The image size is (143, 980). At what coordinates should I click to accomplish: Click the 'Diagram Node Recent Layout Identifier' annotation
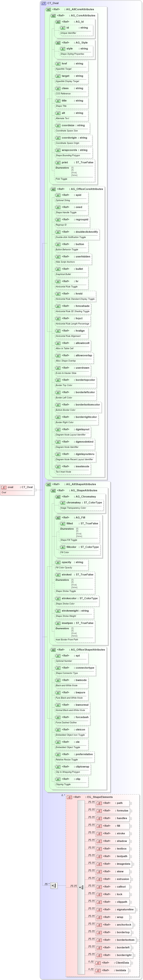pyautogui.click(x=74, y=459)
